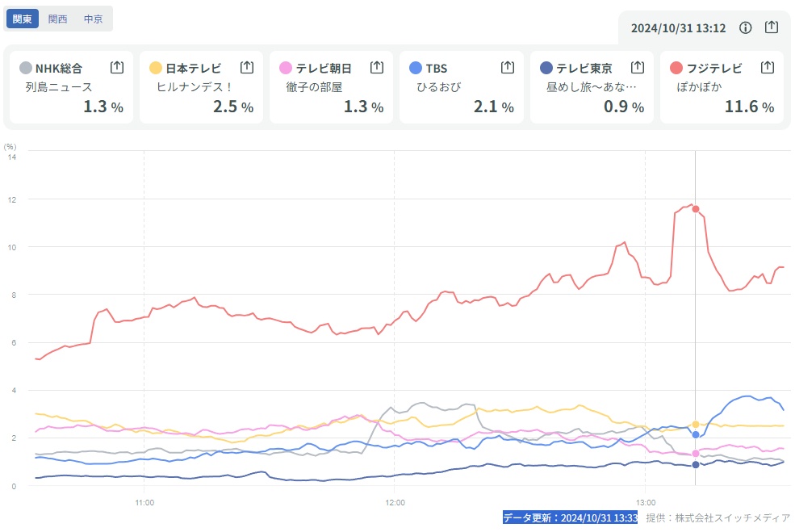Click the share icon on 日本テレビ card
This screenshot has width=795, height=532.
click(247, 67)
